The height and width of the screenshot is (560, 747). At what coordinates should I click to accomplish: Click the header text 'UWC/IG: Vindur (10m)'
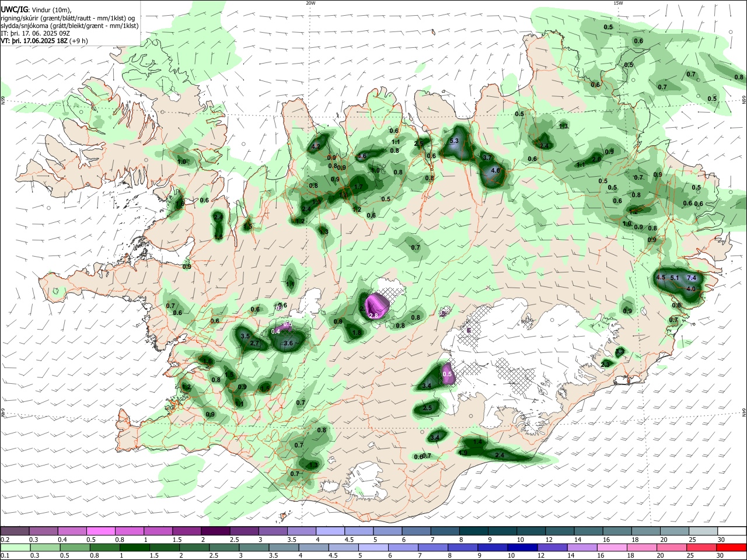click(36, 9)
